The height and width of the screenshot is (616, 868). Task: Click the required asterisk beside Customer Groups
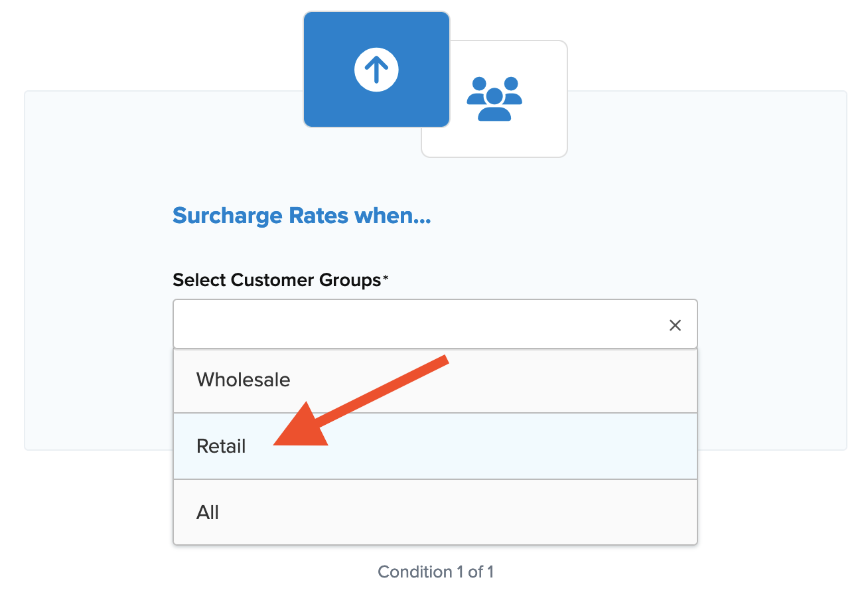386,278
